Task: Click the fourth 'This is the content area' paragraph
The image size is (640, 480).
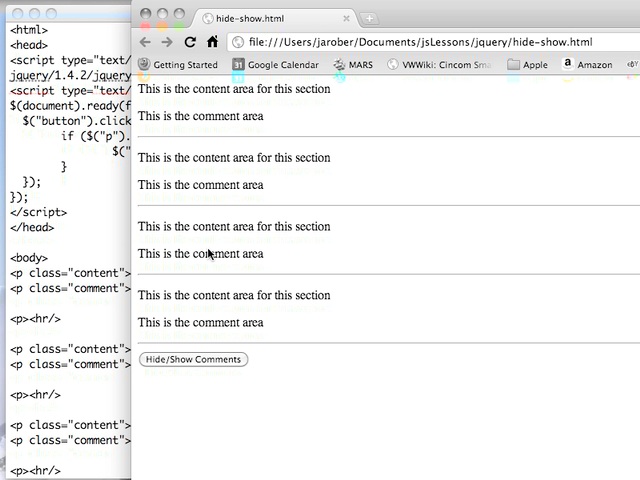Action: coord(234,296)
